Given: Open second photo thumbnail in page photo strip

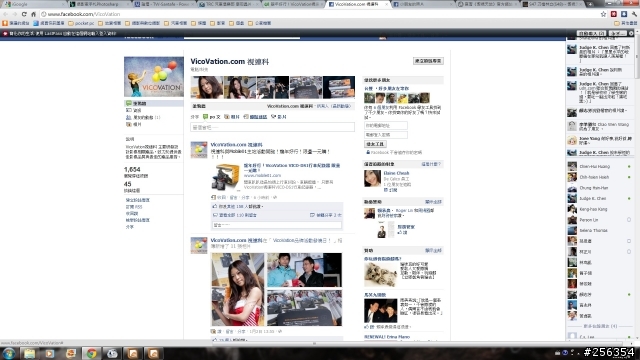Looking at the screenshot, I should pos(240,87).
